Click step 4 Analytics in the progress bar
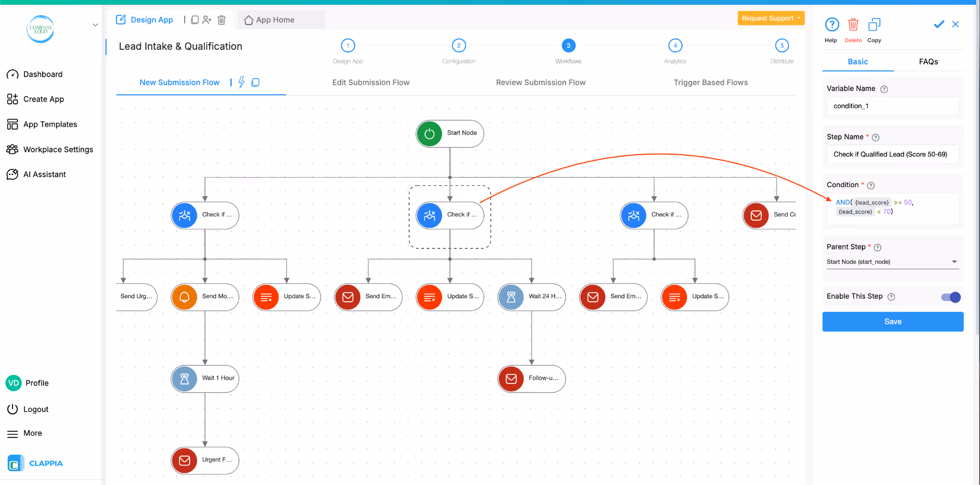 coord(675,45)
